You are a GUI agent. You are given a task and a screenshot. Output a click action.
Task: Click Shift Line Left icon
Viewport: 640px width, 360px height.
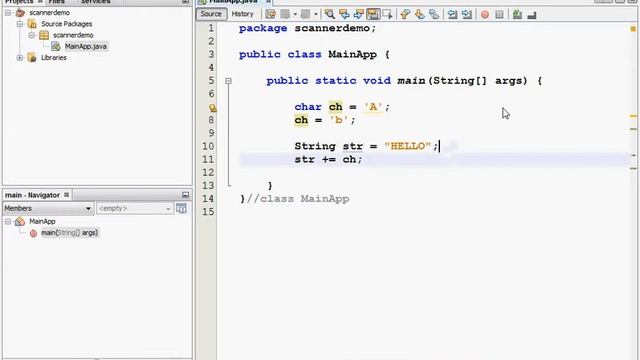[x=452, y=14]
